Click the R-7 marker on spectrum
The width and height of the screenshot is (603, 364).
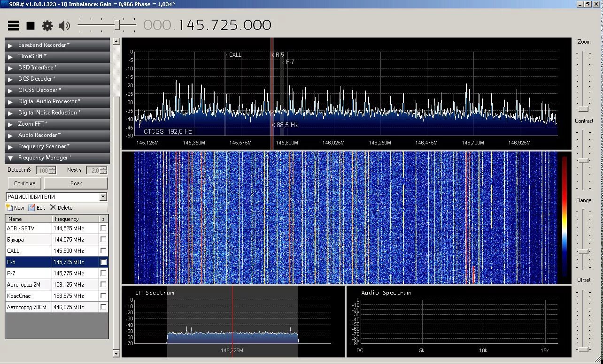[x=288, y=62]
